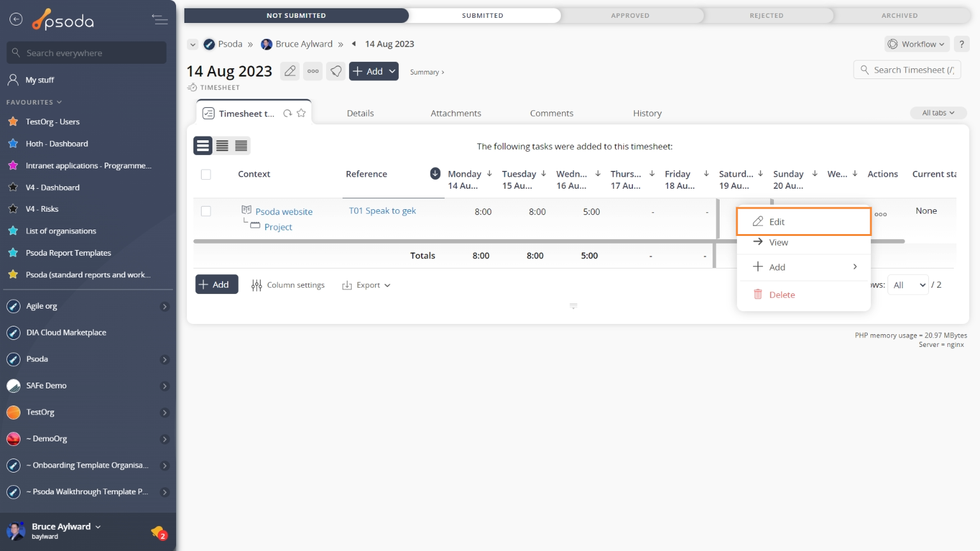Star the Timesheet tab as favourite
The width and height of the screenshot is (980, 551).
click(301, 113)
